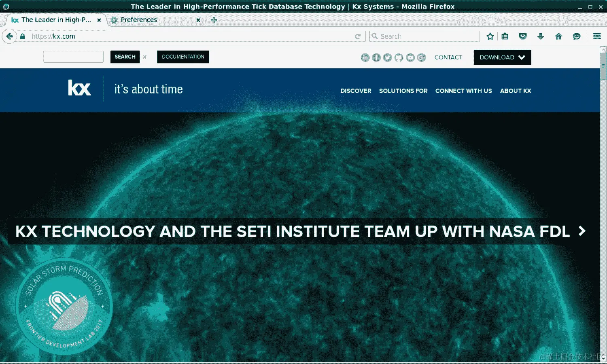Image resolution: width=607 pixels, height=364 pixels.
Task: Go to next slide with right chevron
Action: pos(582,231)
